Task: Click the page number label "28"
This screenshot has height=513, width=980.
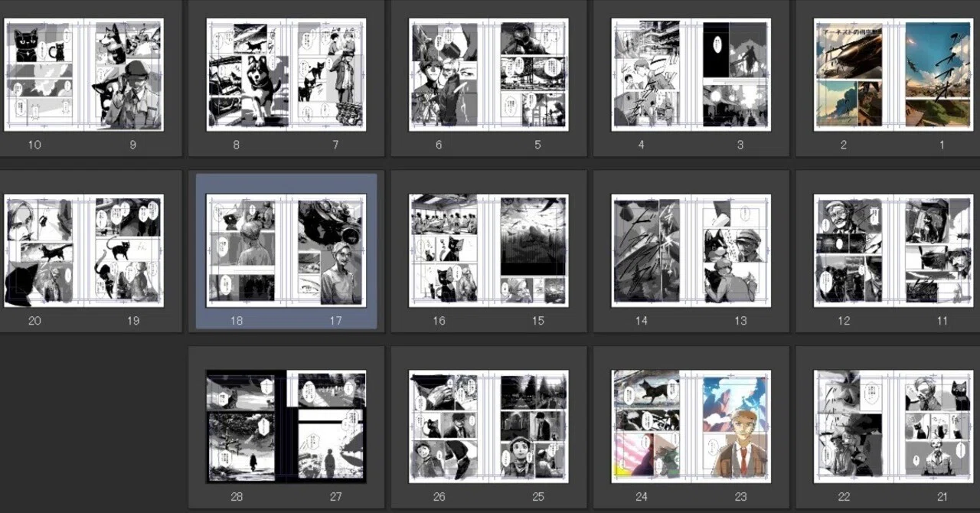Action: [x=237, y=497]
